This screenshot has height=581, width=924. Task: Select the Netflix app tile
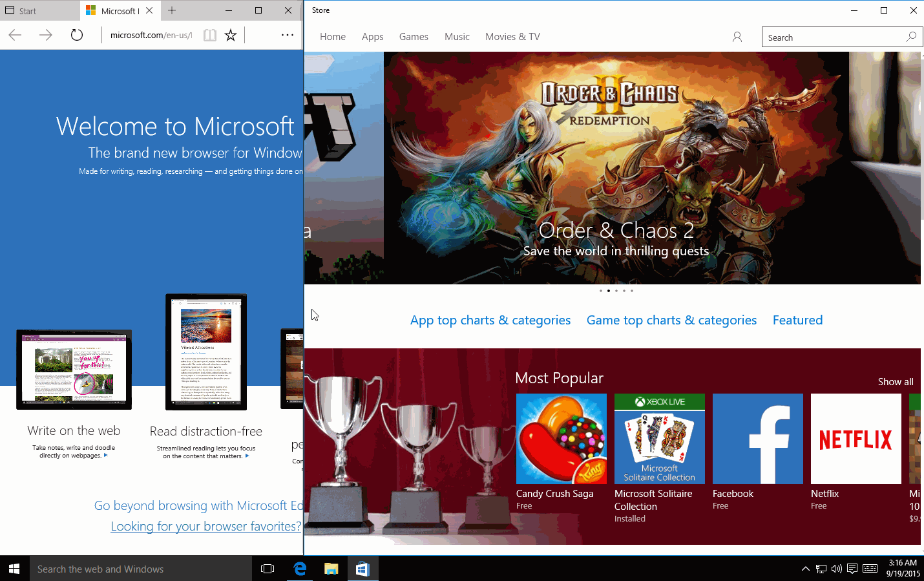coord(856,439)
